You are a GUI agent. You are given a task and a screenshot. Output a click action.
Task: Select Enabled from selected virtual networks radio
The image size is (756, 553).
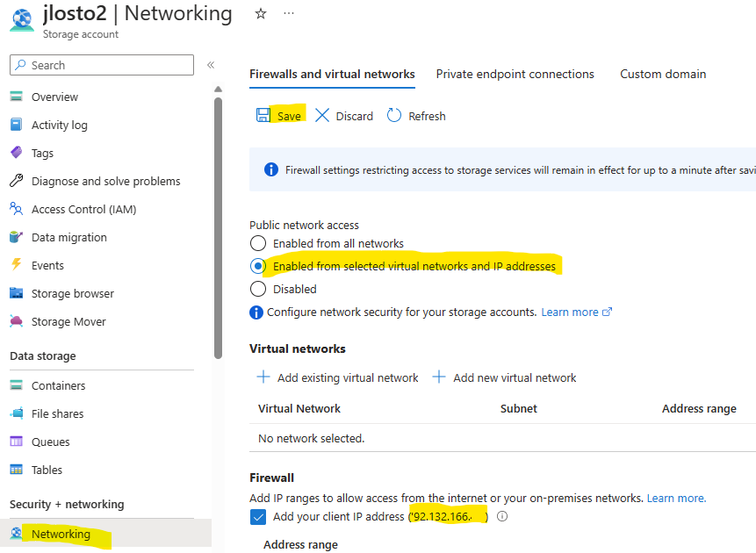(x=258, y=266)
